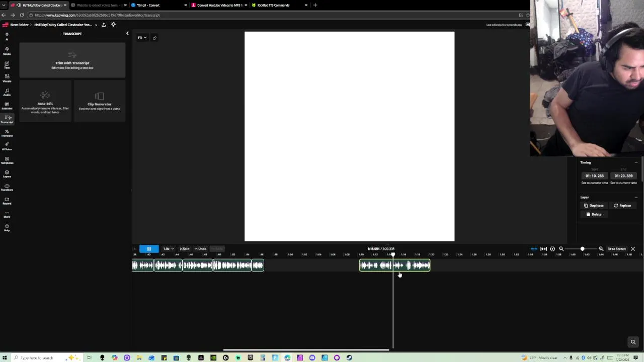The image size is (644, 362).
Task: Open the Trim with Transcript card
Action: pos(72,60)
